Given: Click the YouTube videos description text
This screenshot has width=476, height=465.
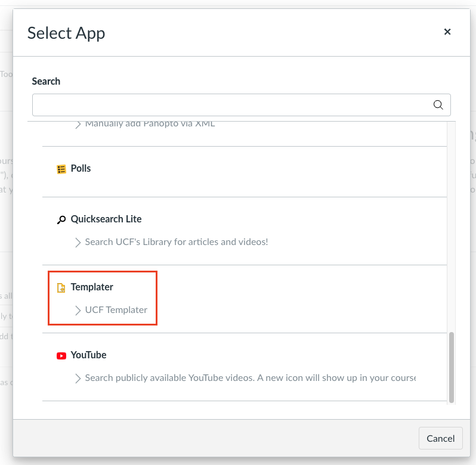Looking at the screenshot, I should [x=250, y=378].
